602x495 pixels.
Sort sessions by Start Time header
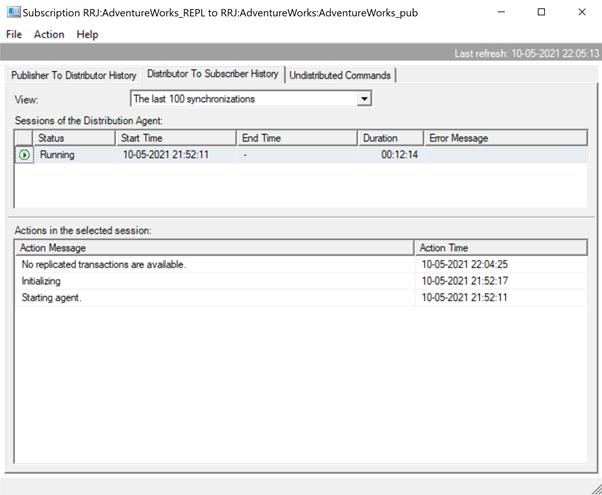[x=176, y=138]
